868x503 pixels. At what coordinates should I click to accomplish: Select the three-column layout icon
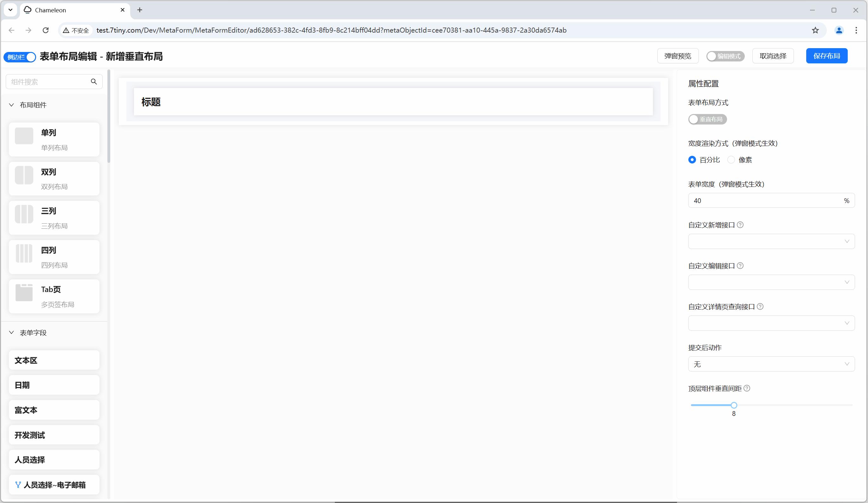tap(24, 214)
